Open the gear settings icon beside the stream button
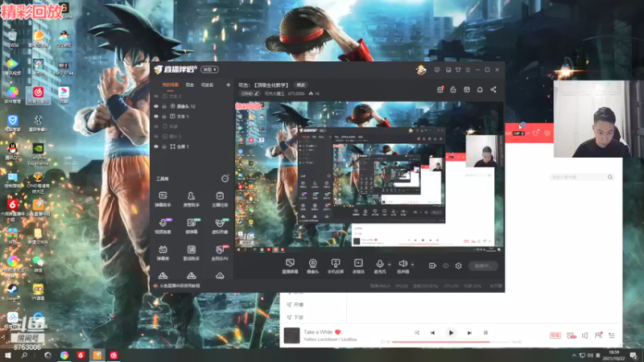 coord(458,266)
